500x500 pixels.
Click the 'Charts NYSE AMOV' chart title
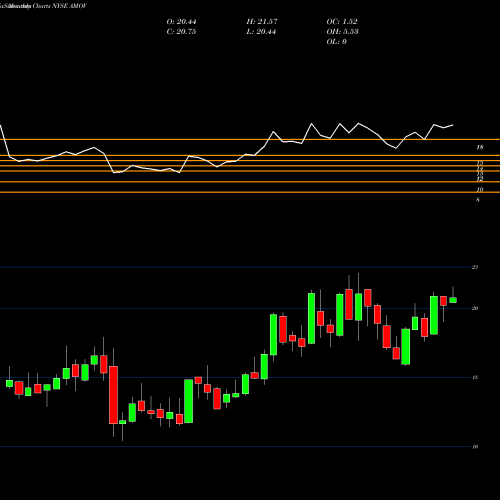click(x=60, y=6)
